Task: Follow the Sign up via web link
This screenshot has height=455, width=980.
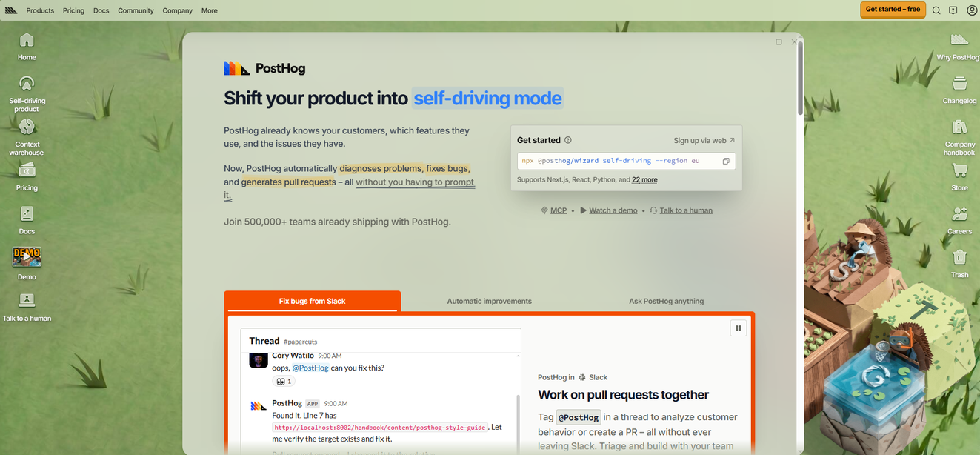Action: pos(704,140)
